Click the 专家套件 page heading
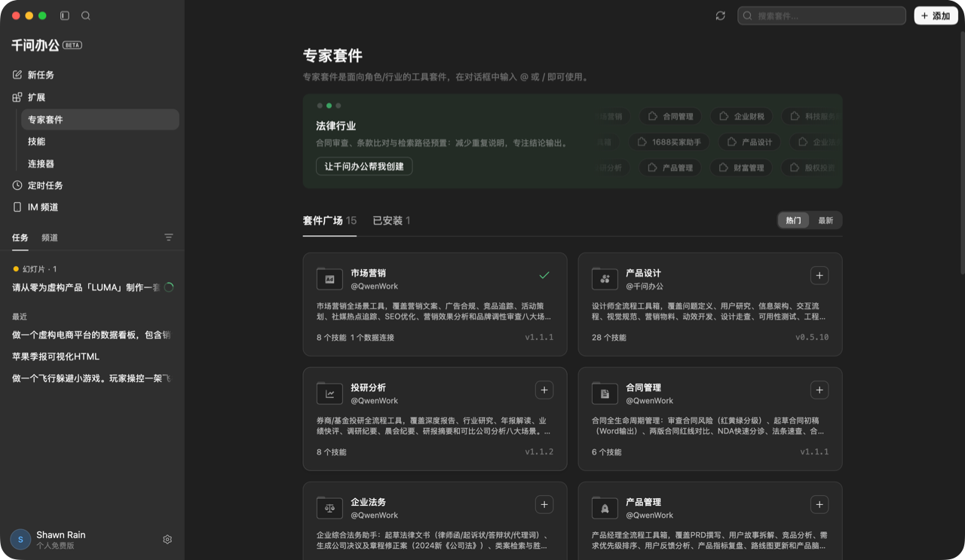Viewport: 965px width, 560px height. [x=332, y=56]
